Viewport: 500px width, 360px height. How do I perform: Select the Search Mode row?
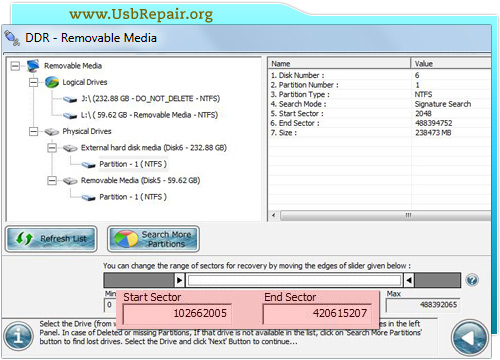[380, 104]
